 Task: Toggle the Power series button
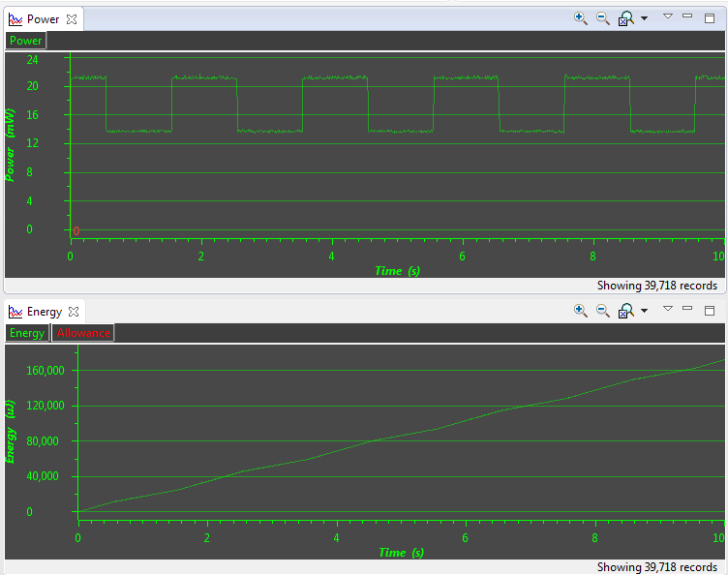[x=25, y=41]
